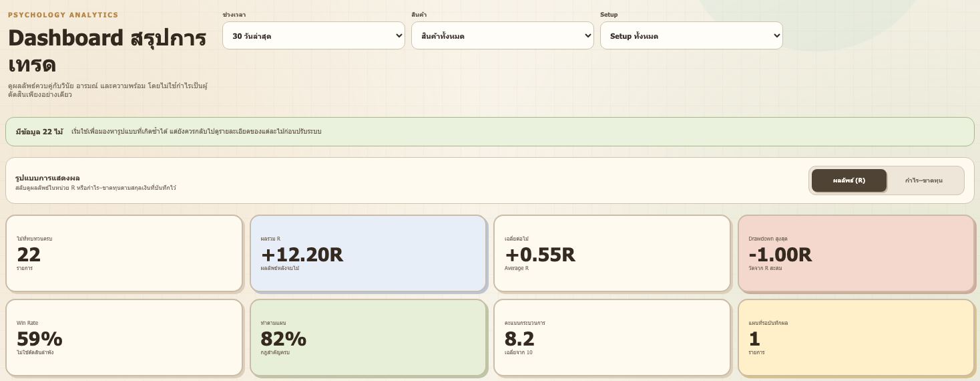Click the PSYCHOLOGY ANALYTICS label
The height and width of the screenshot is (381, 980).
point(63,15)
